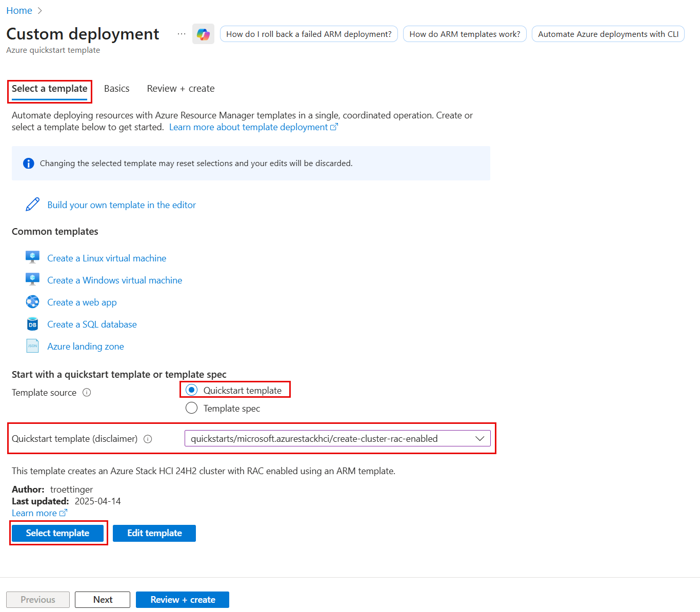Click the Edit template button
This screenshot has width=700, height=612.
point(154,533)
